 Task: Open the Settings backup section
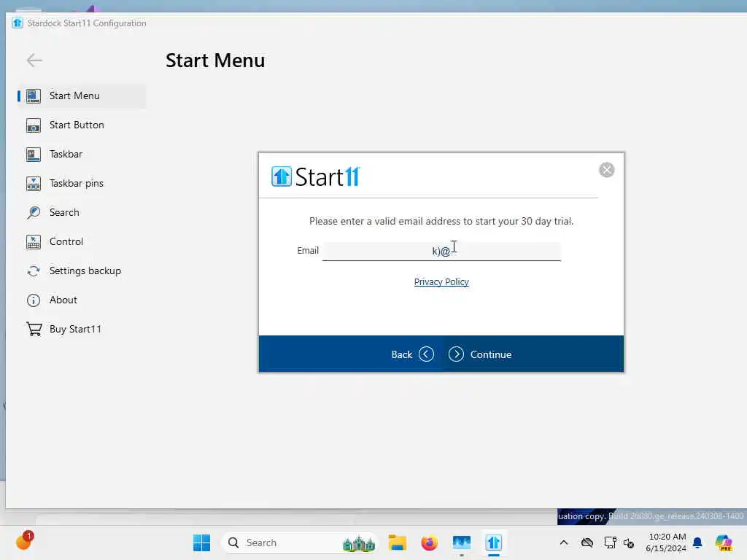(85, 271)
